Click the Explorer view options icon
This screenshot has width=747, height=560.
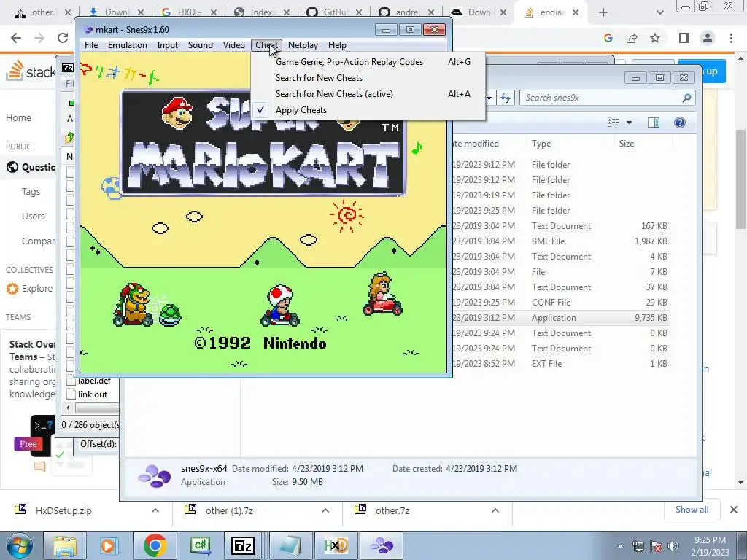tap(613, 122)
